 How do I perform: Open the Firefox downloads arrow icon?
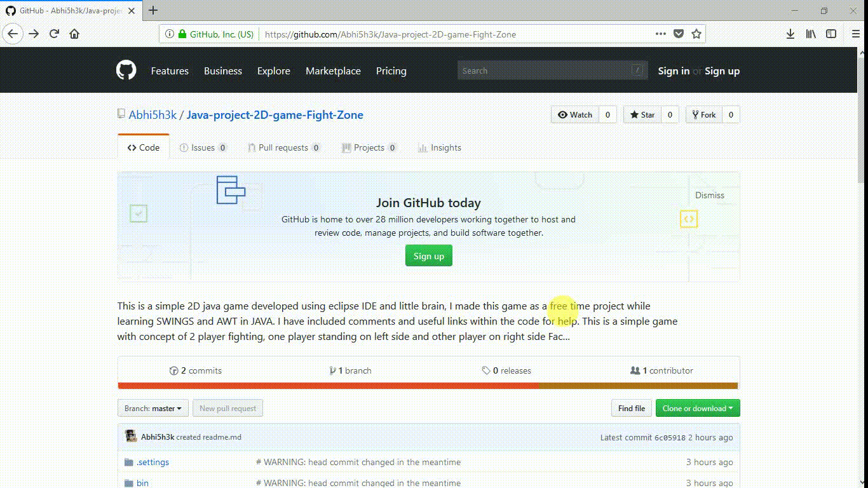[790, 34]
